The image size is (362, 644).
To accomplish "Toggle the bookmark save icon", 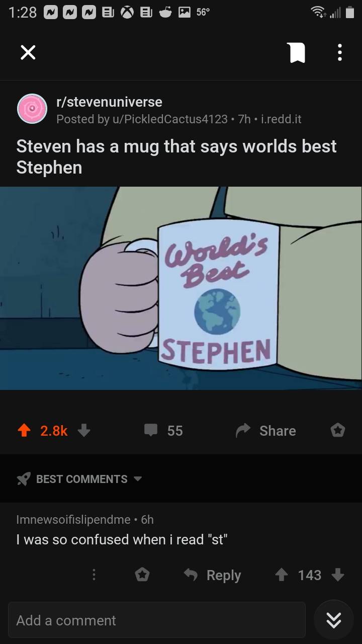I will click(x=296, y=52).
